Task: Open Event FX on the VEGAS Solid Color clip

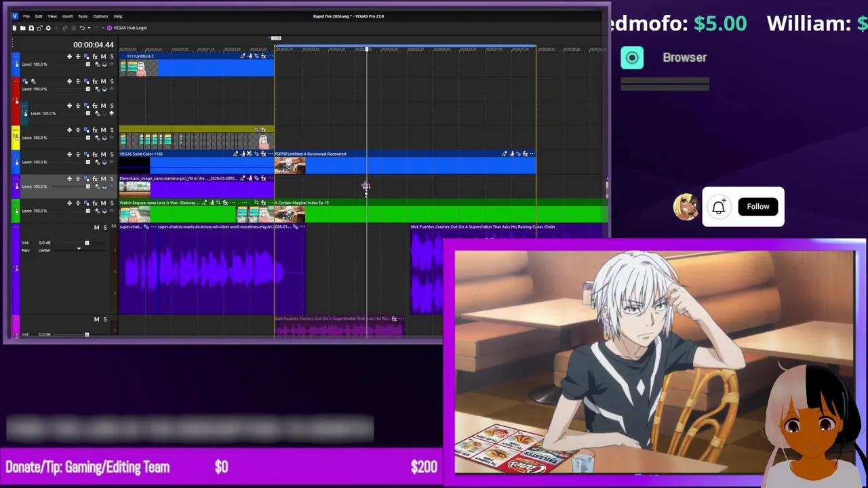Action: click(263, 154)
